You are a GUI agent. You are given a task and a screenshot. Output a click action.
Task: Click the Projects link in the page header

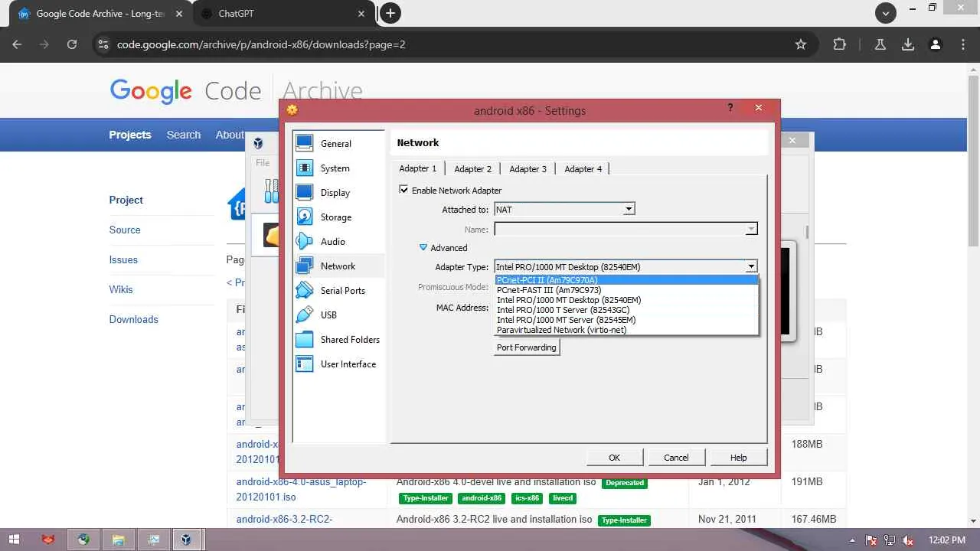point(130,135)
